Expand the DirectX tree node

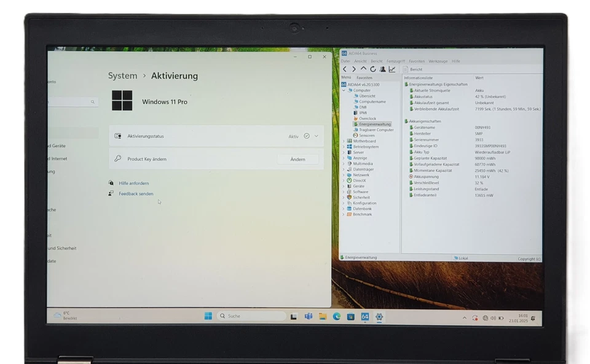pos(344,180)
